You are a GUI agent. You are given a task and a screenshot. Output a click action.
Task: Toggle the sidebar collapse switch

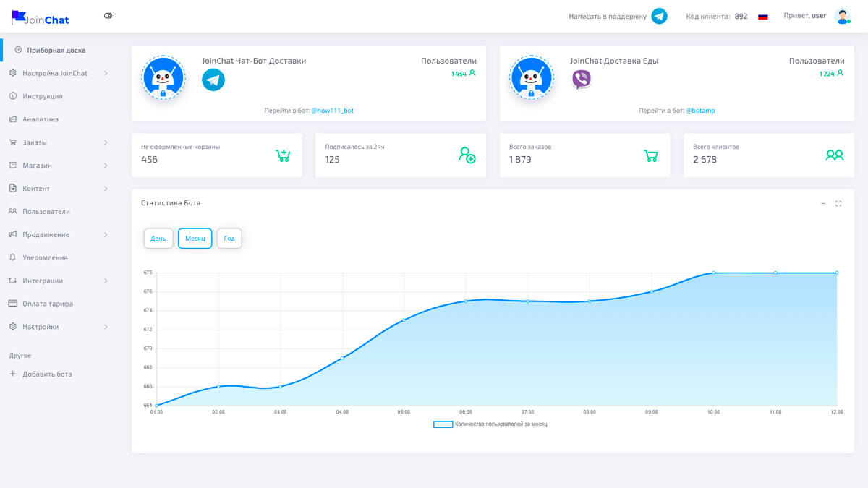pos(109,15)
